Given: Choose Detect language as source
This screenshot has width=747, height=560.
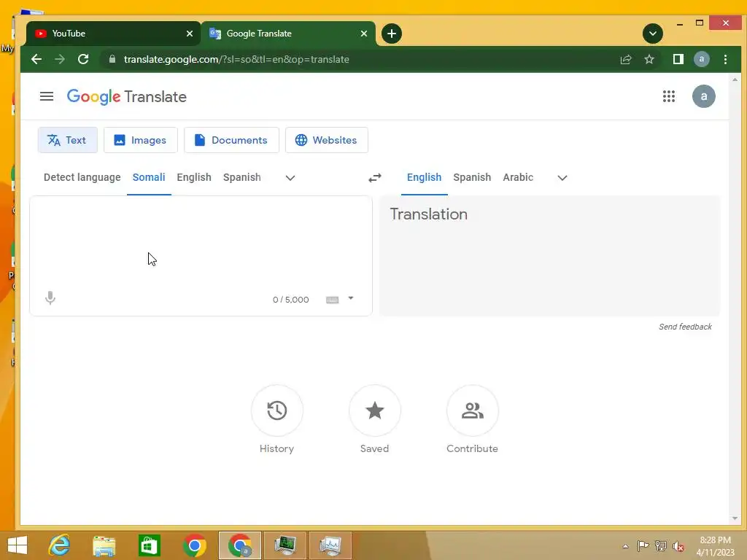Looking at the screenshot, I should (82, 177).
